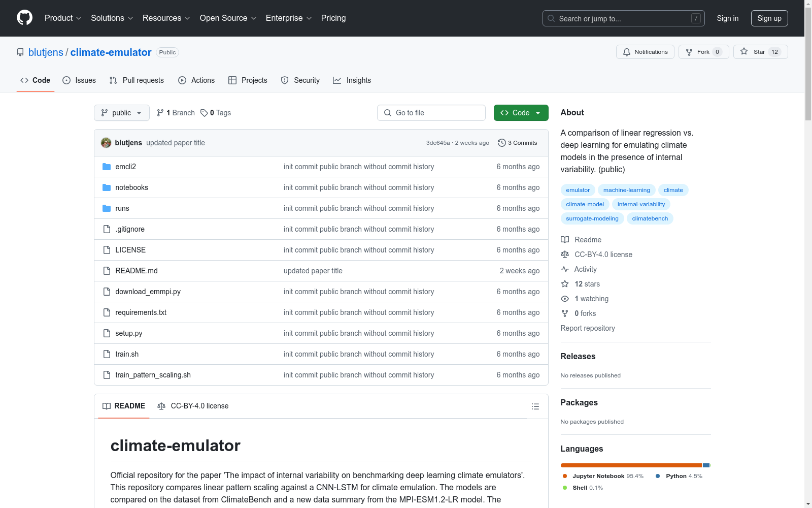Click the train_pattern_scaling.sh file icon
The height and width of the screenshot is (508, 812).
pyautogui.click(x=107, y=375)
